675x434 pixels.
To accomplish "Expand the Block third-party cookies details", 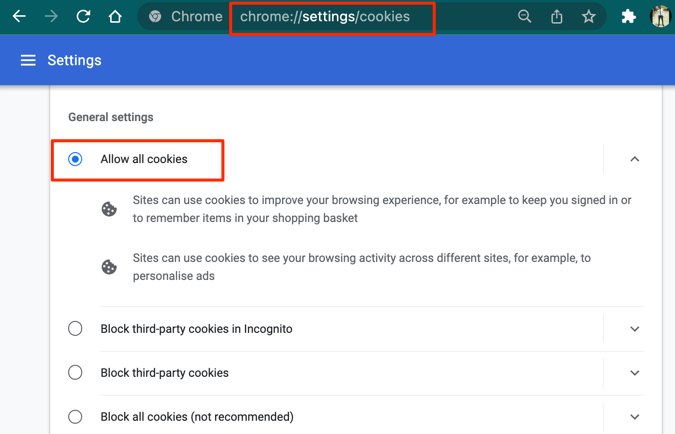I will tap(634, 373).
